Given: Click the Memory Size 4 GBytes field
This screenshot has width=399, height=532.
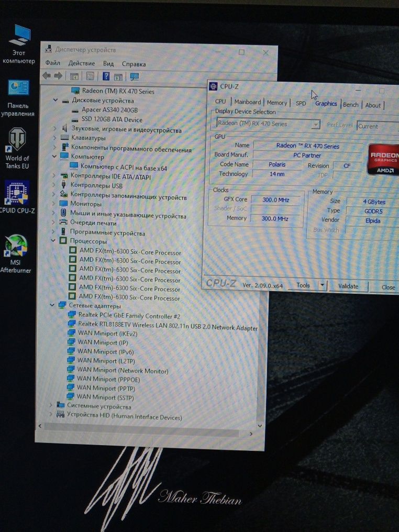Looking at the screenshot, I should click(374, 202).
